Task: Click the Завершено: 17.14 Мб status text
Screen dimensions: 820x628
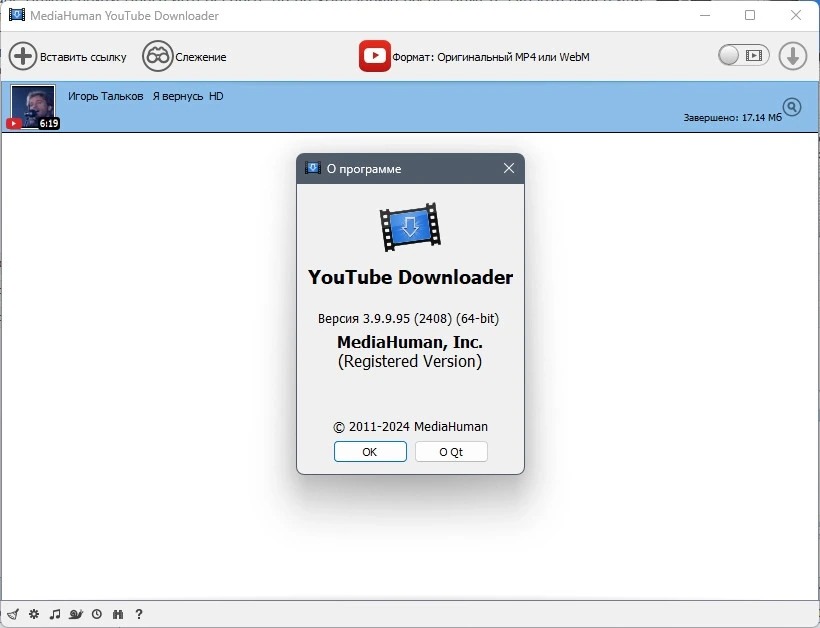Action: [733, 118]
